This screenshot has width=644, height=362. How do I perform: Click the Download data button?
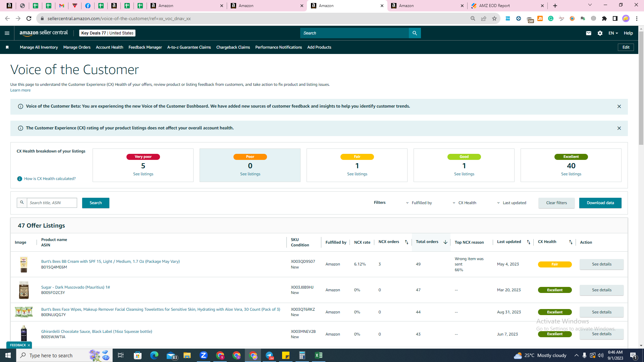click(600, 203)
